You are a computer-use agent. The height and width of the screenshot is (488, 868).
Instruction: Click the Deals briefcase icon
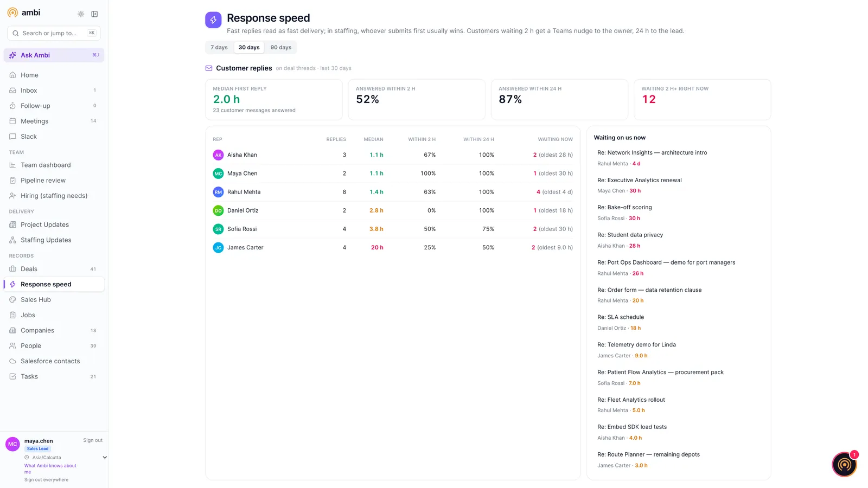tap(12, 269)
